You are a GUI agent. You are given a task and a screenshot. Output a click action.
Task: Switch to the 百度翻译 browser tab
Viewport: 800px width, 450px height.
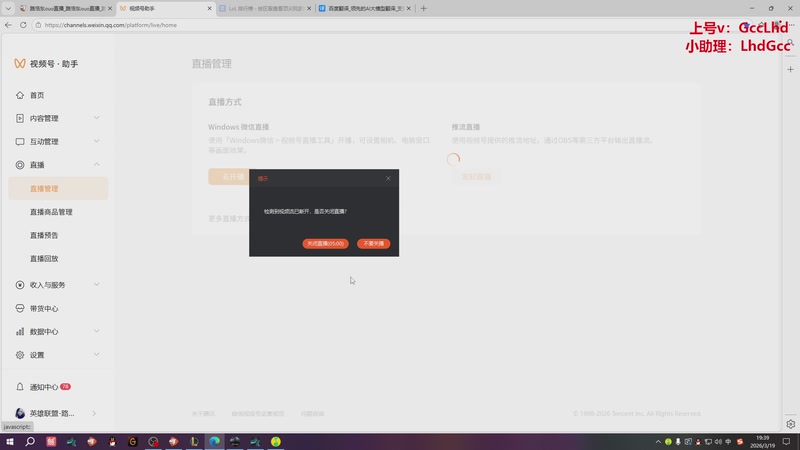click(x=365, y=8)
